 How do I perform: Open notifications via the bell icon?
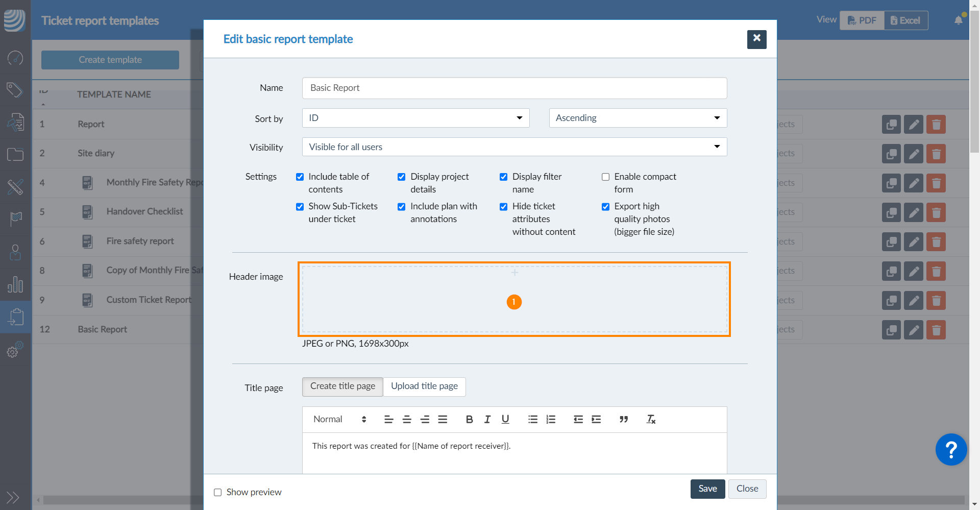pyautogui.click(x=958, y=19)
